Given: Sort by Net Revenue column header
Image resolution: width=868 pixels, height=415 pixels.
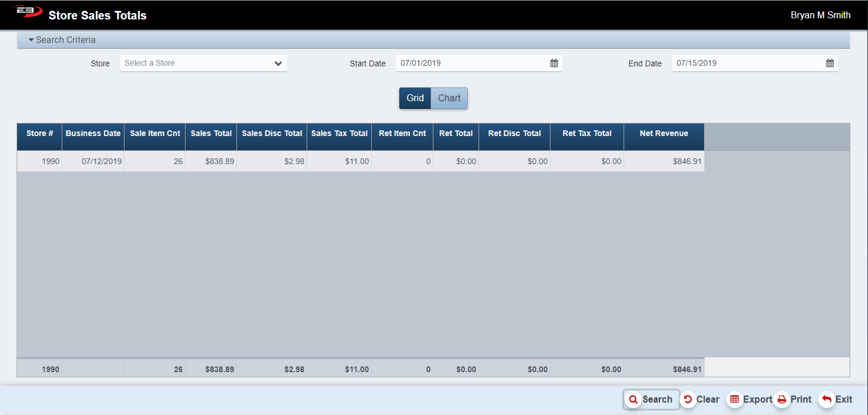Looking at the screenshot, I should [x=664, y=134].
